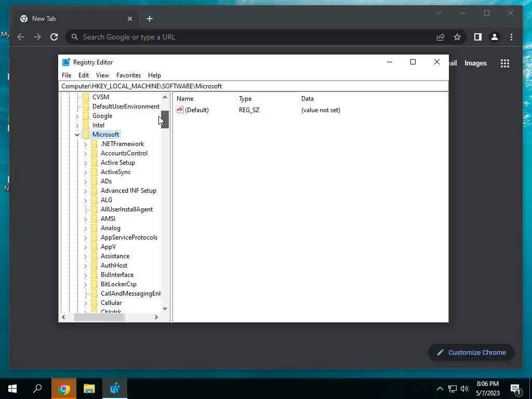This screenshot has height=399, width=532.
Task: Expand the Active Setup key
Action: 86,163
